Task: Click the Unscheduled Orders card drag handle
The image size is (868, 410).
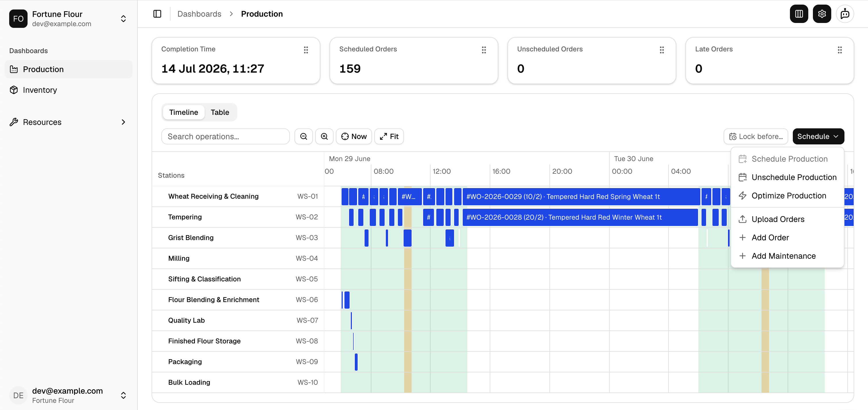Action: [x=662, y=50]
